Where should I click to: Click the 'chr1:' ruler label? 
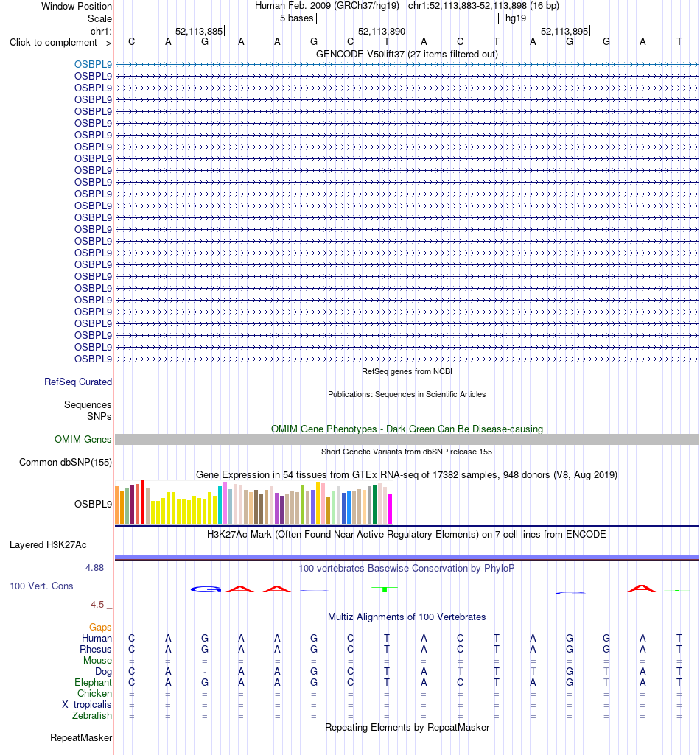click(101, 31)
